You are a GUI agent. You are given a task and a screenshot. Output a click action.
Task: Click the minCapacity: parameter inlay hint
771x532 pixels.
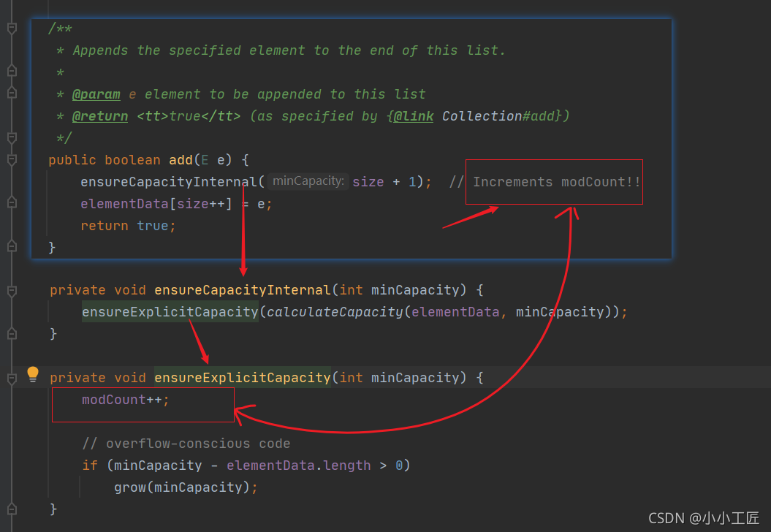click(x=308, y=181)
